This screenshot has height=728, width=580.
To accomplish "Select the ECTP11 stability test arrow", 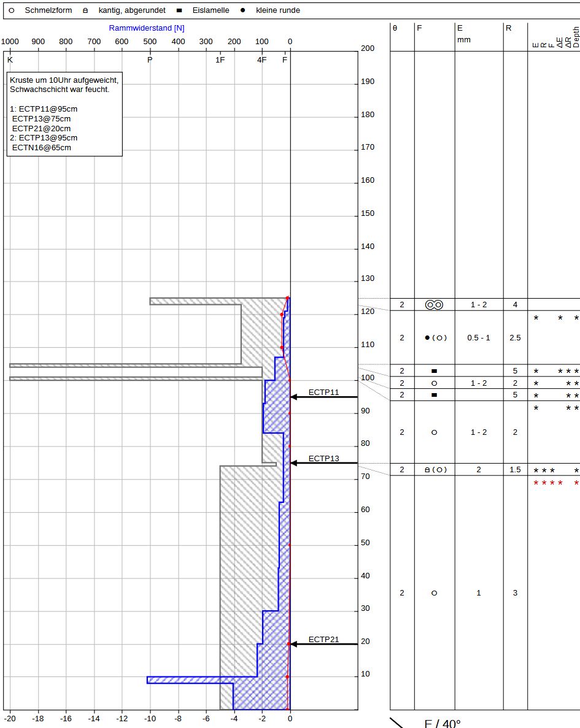I will click(323, 397).
